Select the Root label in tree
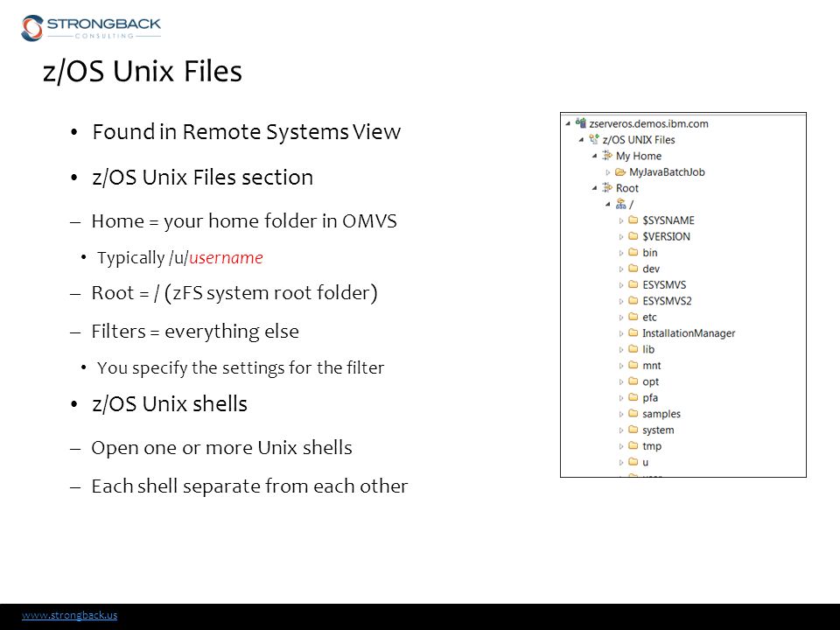840x630 pixels. click(627, 188)
